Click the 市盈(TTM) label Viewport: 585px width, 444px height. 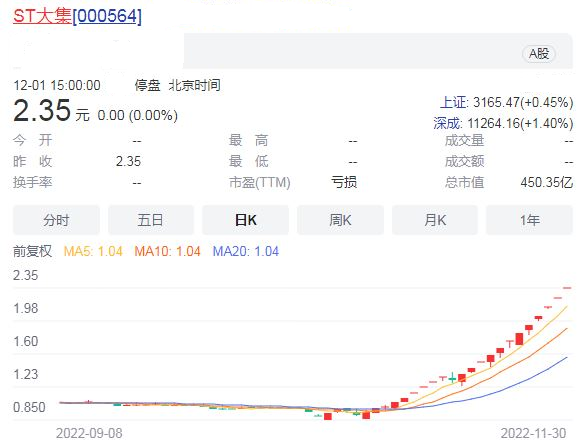pyautogui.click(x=260, y=182)
